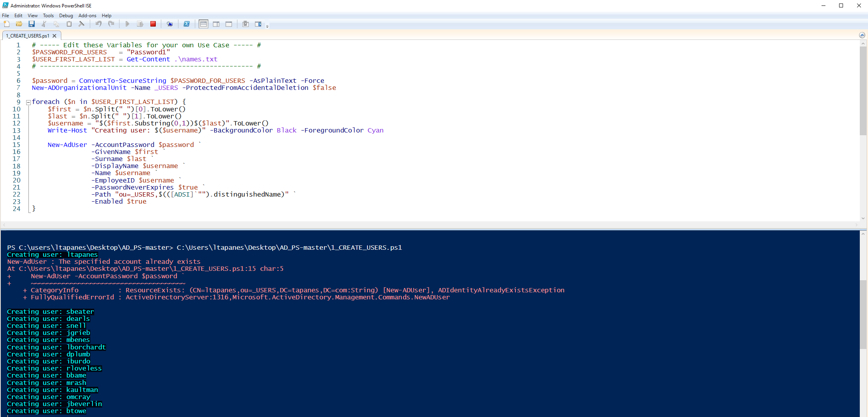868x417 pixels.
Task: Collapse the script pane with the up chevron
Action: point(862,35)
